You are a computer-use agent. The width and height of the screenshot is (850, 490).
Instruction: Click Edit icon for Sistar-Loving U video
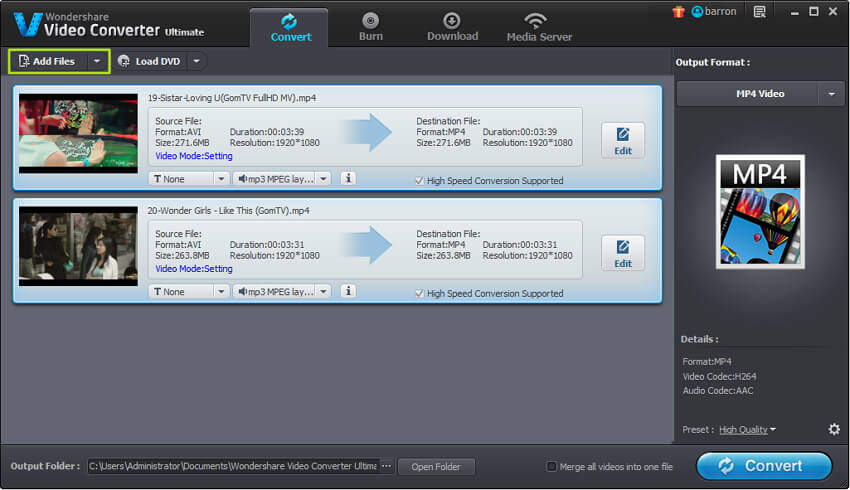(623, 140)
